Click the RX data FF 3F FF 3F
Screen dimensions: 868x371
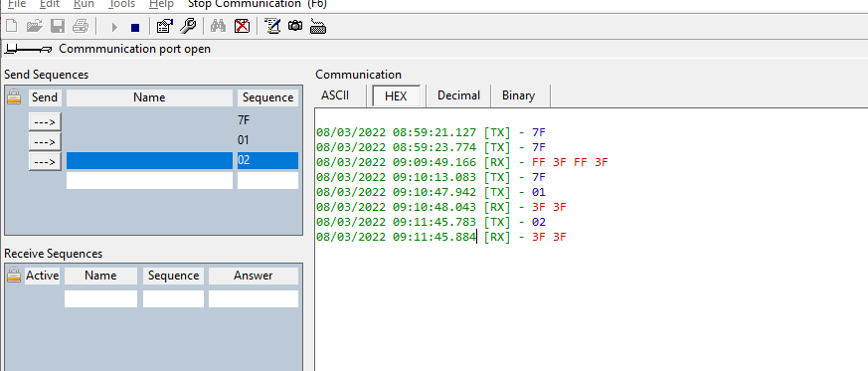coord(570,163)
